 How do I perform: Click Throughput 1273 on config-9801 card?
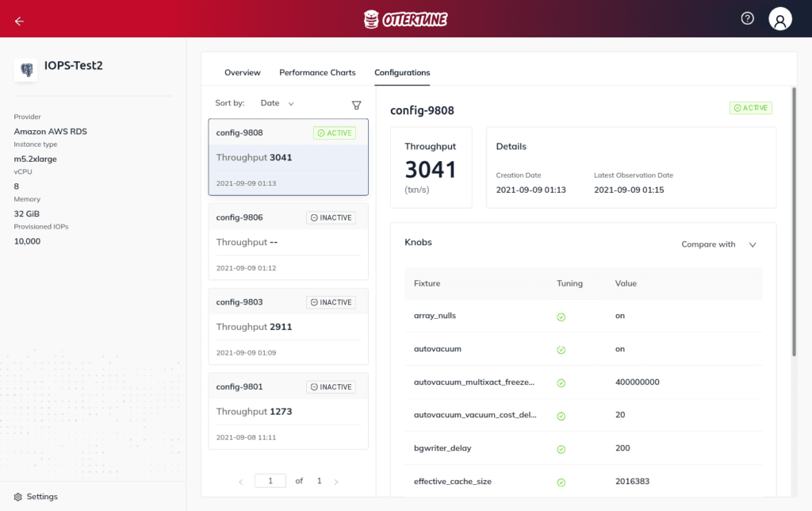tap(254, 412)
